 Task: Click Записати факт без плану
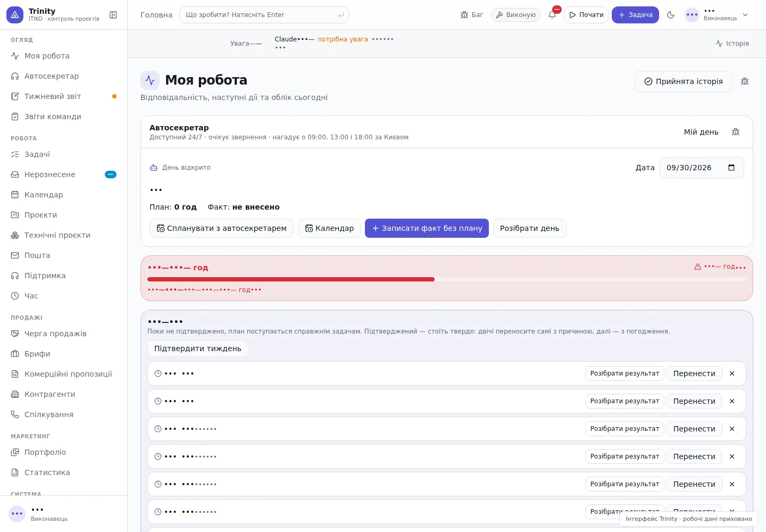click(x=427, y=228)
